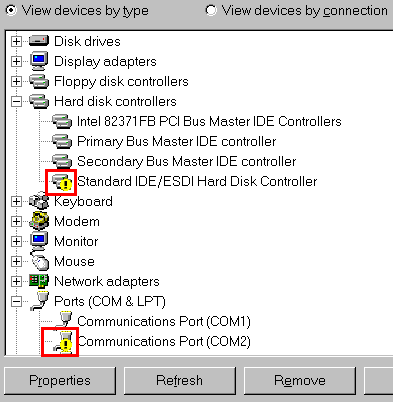
Task: Click the Refresh button
Action: click(x=180, y=381)
